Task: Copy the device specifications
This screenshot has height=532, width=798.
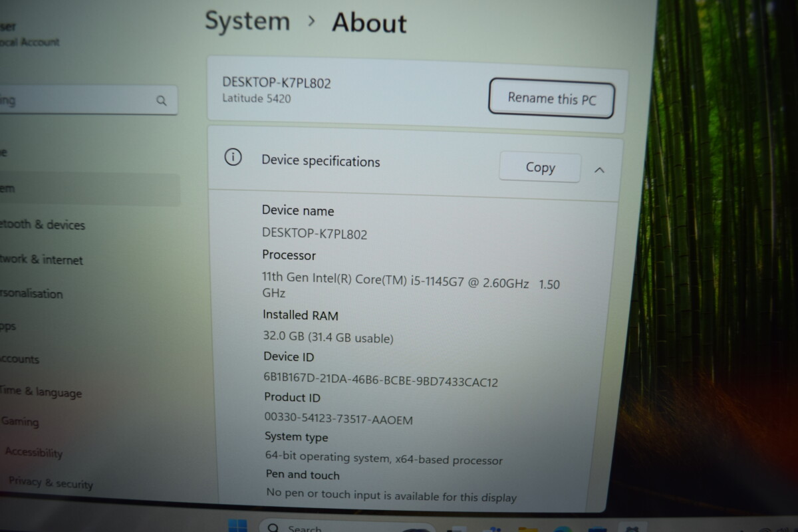Action: coord(540,168)
